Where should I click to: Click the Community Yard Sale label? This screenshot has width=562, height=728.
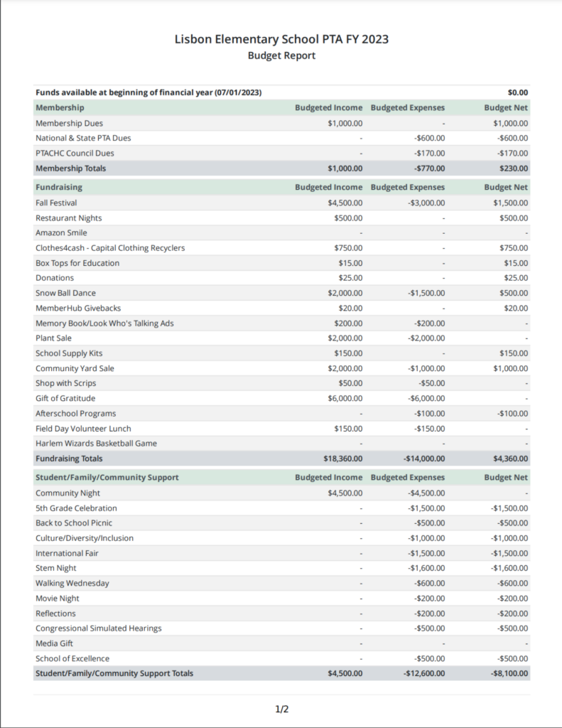coord(75,368)
